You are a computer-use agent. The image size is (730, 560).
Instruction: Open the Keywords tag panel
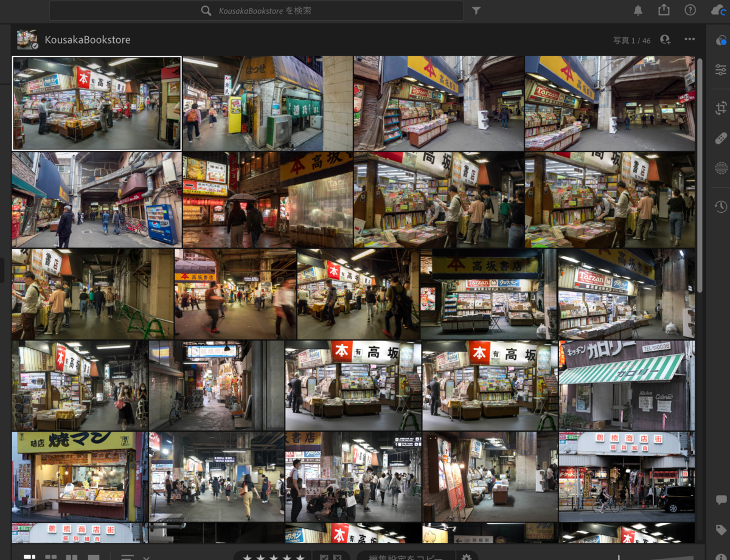tap(721, 530)
